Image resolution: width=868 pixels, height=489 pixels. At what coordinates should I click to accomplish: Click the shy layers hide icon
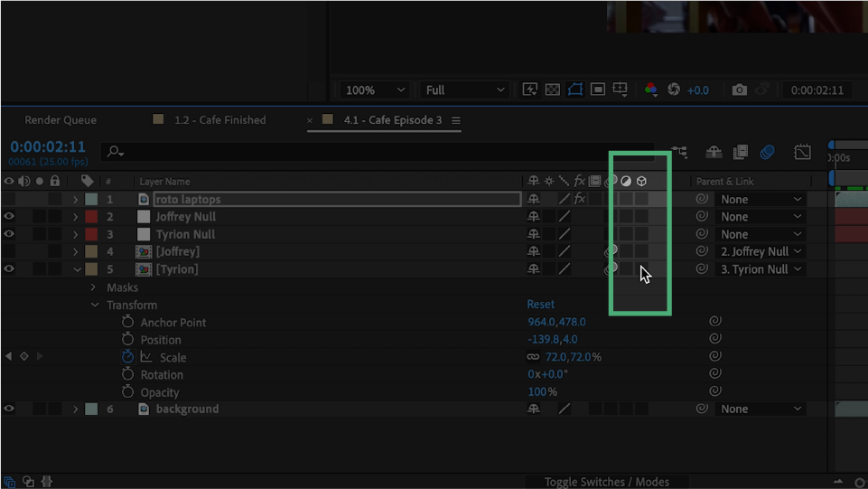coord(714,153)
